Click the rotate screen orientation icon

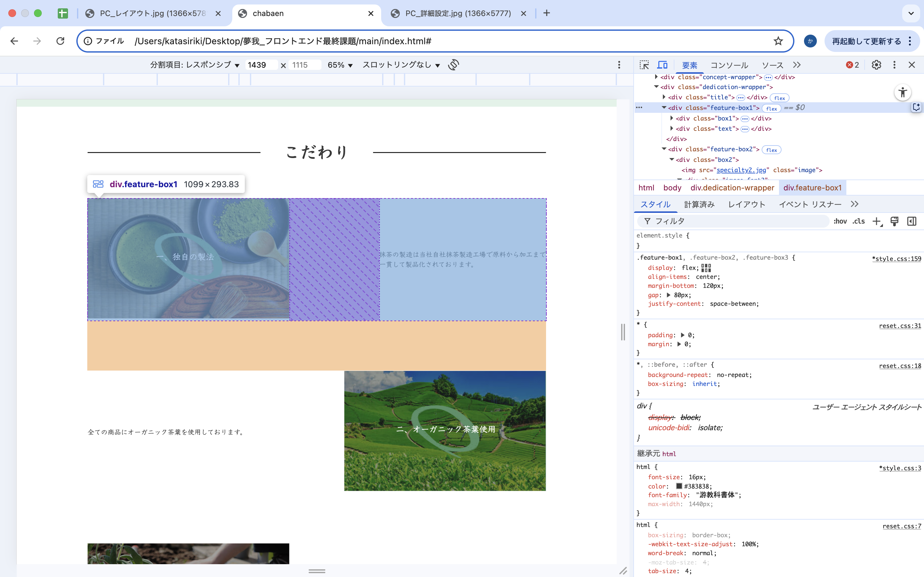(453, 65)
